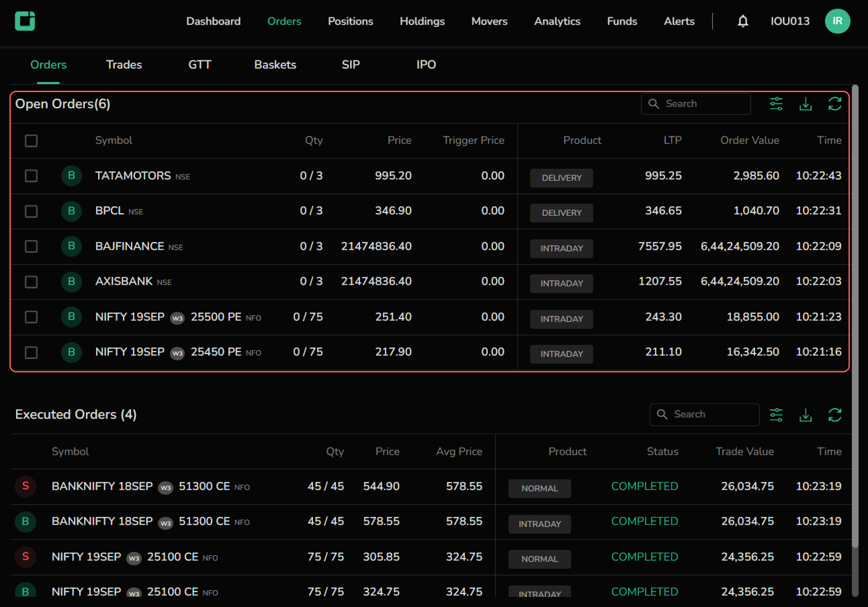
Task: Click the Order Value column header
Action: (x=750, y=140)
